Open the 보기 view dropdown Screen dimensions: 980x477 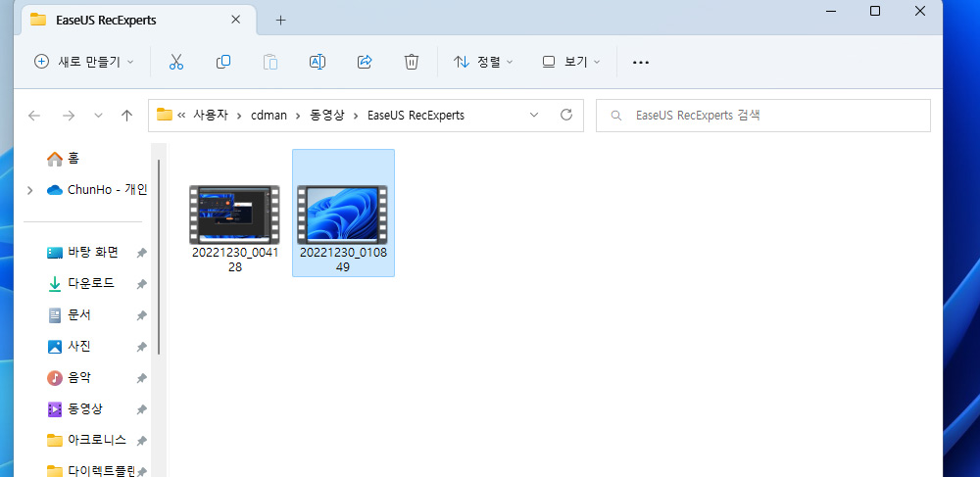pyautogui.click(x=571, y=62)
